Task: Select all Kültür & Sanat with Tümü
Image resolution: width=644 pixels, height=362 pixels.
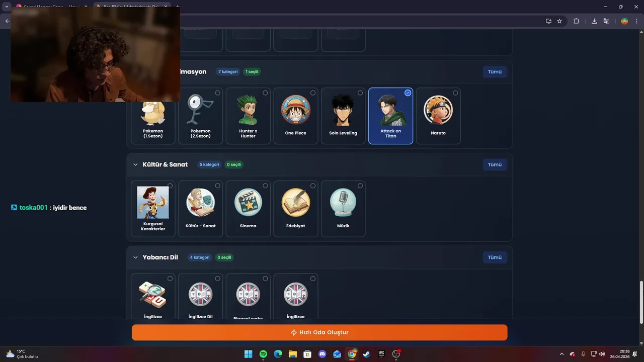Action: point(495,164)
